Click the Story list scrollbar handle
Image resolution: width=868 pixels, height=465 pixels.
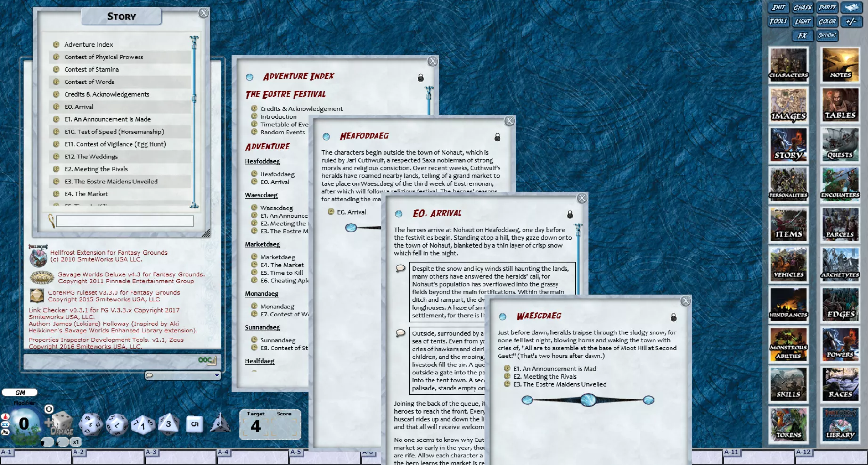click(194, 98)
